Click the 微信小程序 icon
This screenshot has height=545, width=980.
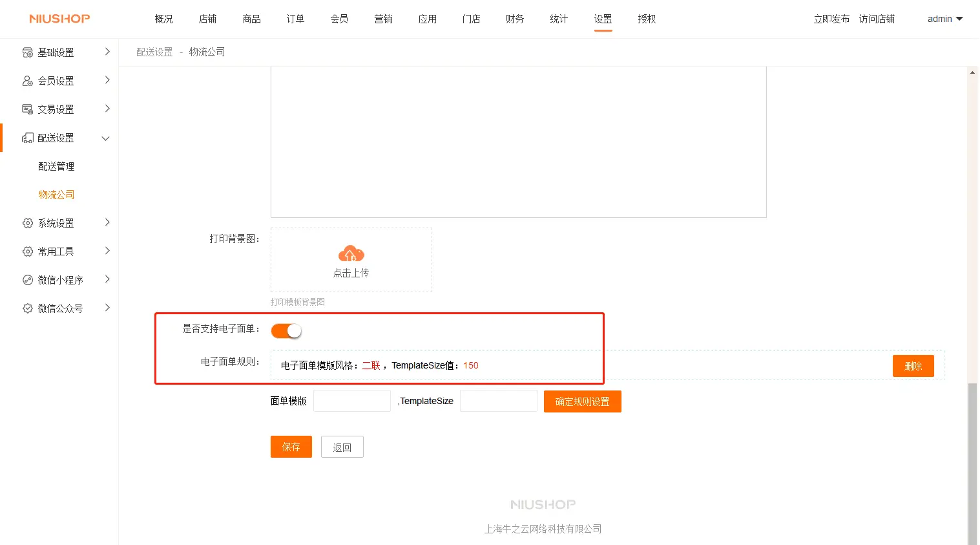28,280
